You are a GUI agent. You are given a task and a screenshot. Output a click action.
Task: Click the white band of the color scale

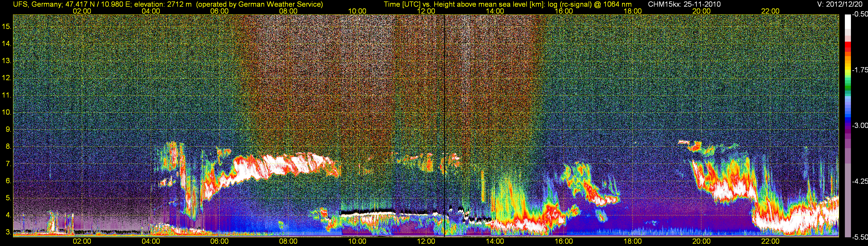(847, 22)
